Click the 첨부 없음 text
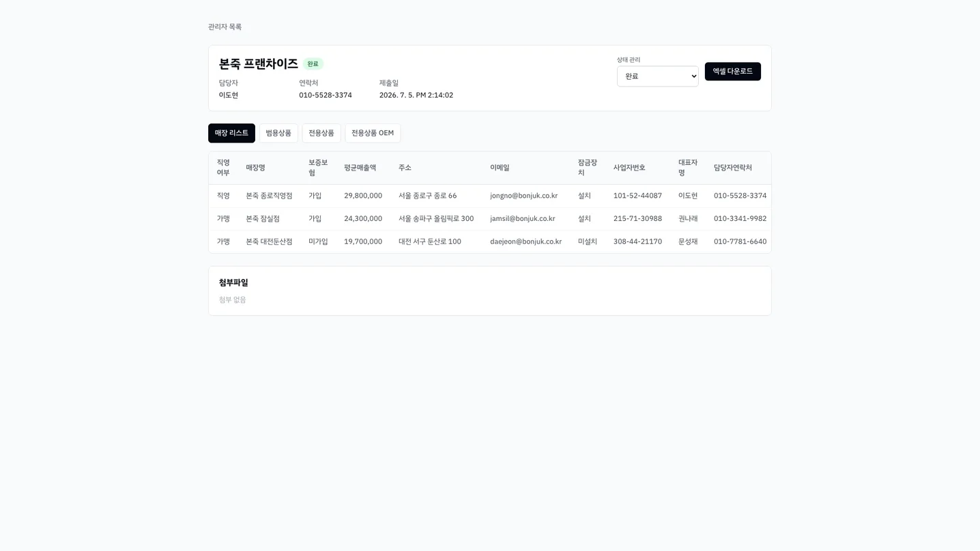Screen dimensions: 980x551 pos(233,300)
